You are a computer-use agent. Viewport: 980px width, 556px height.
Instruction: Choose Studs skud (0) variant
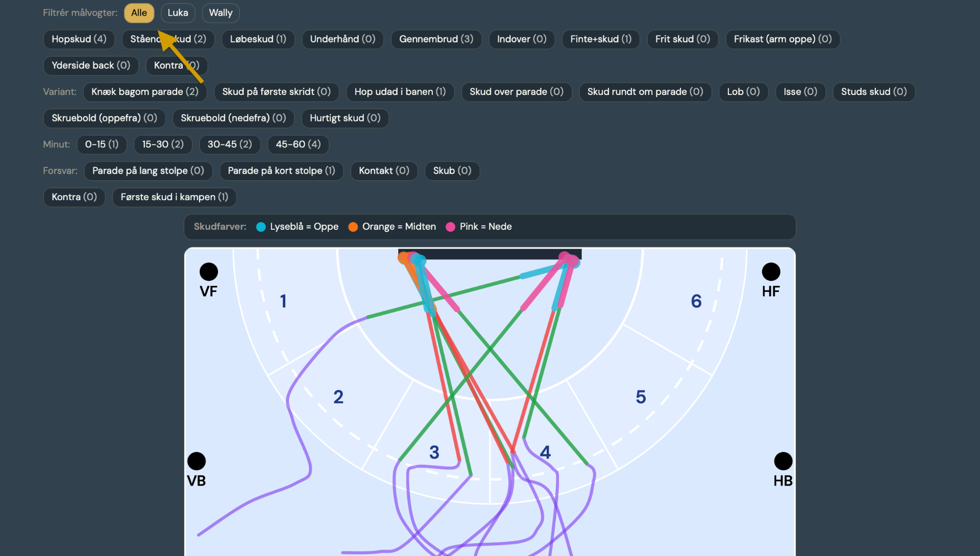pyautogui.click(x=874, y=92)
